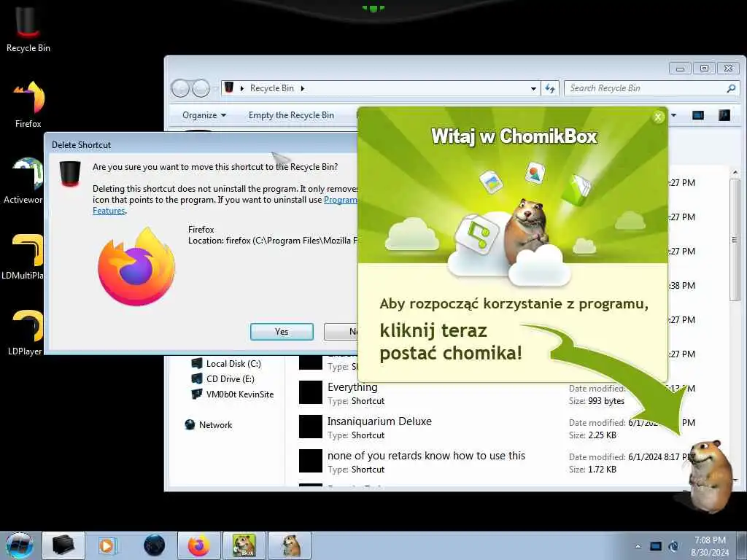This screenshot has width=747, height=560.
Task: Open the Programs and Features link
Action: 340,200
